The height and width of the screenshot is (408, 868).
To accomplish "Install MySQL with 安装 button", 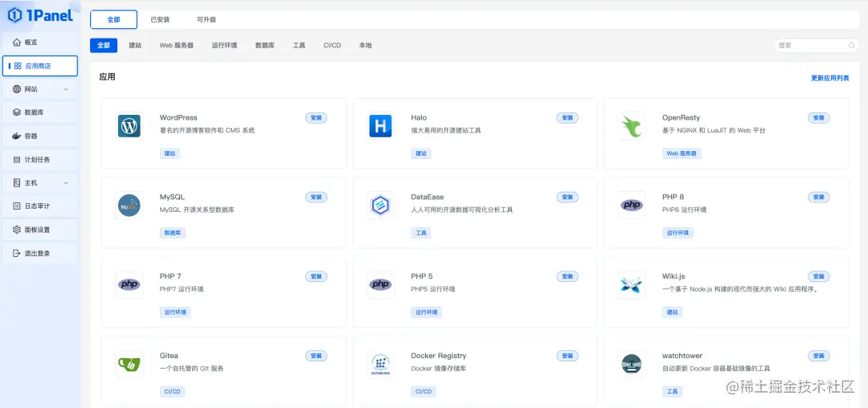I will click(x=316, y=197).
